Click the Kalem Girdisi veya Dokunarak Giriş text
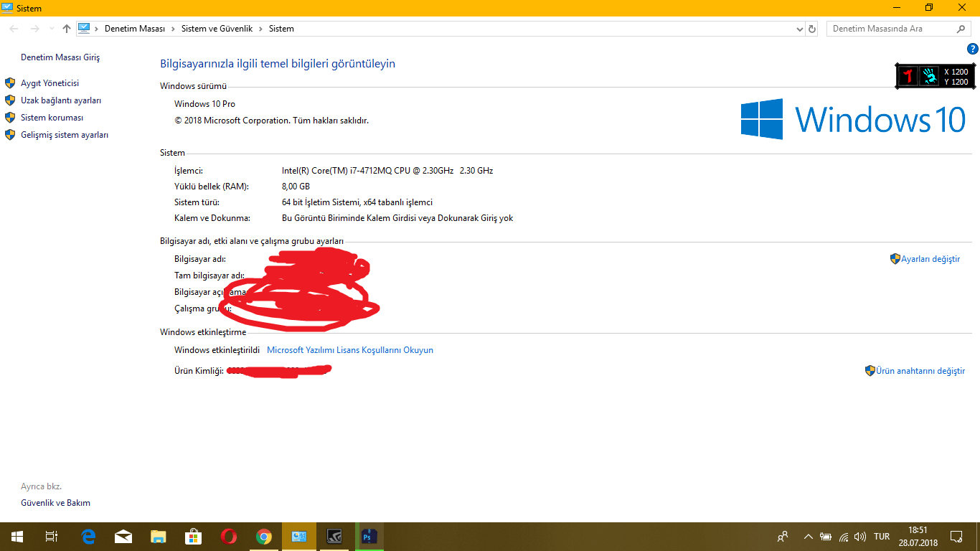 click(x=397, y=218)
